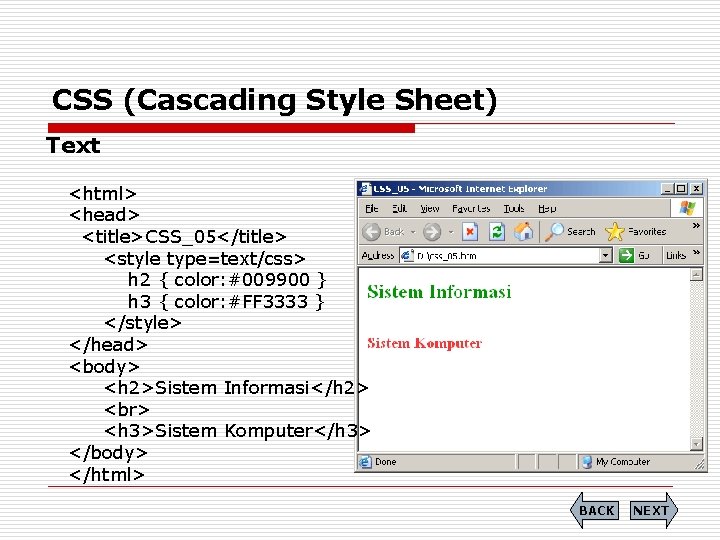The width and height of the screenshot is (720, 540).
Task: Click the scrollbar down arrow in browser
Action: (696, 444)
